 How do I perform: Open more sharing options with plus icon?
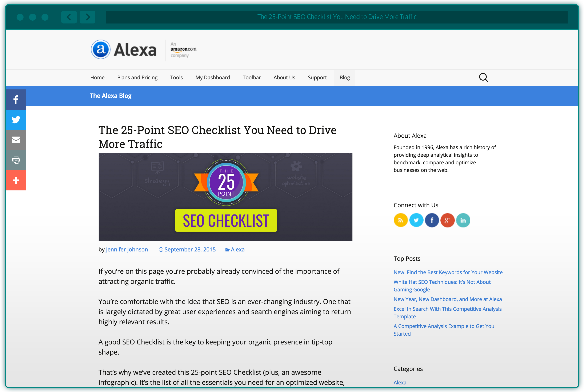click(16, 180)
